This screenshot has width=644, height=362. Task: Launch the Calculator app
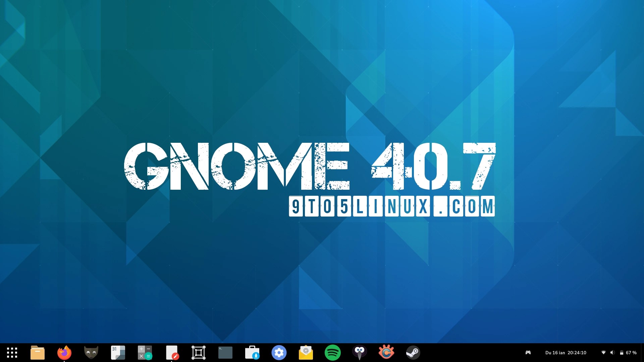tap(145, 353)
